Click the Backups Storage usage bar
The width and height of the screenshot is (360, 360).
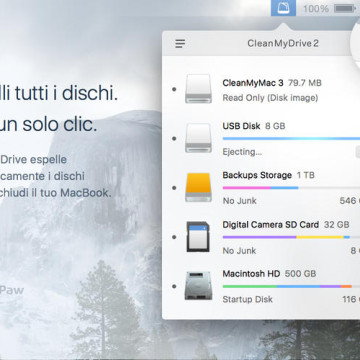[x=291, y=188]
